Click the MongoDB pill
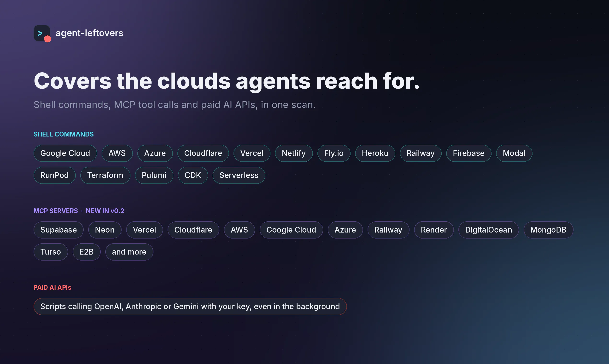 point(549,230)
